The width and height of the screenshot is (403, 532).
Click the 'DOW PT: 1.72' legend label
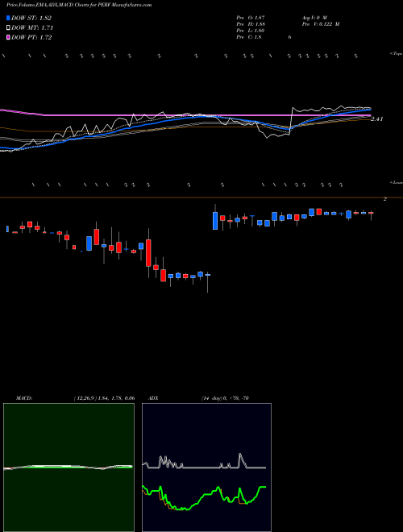pyautogui.click(x=31, y=37)
